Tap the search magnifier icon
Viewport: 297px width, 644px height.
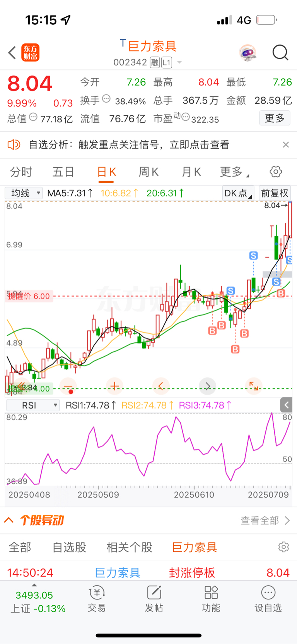pyautogui.click(x=280, y=53)
